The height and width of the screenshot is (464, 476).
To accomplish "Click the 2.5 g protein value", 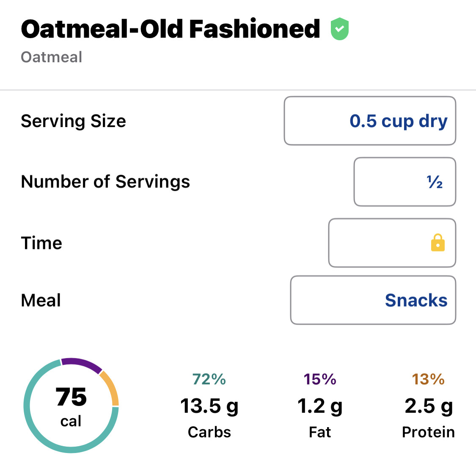I will pyautogui.click(x=428, y=406).
